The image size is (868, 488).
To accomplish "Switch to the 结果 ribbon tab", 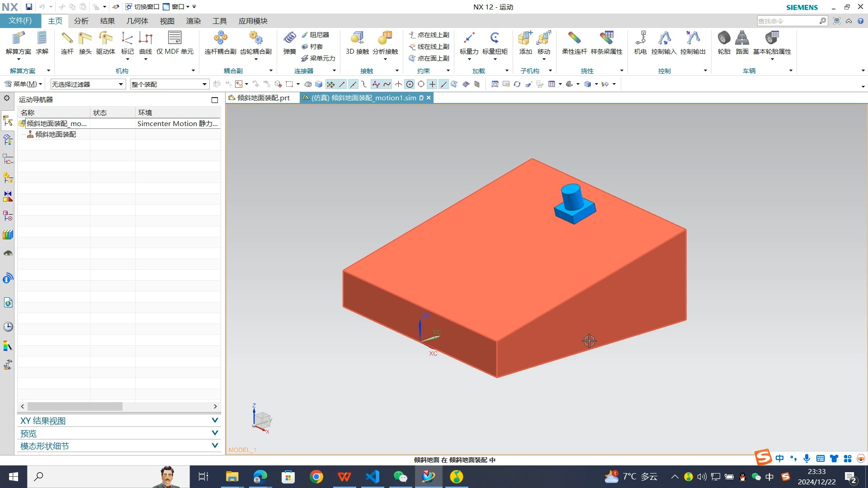I will coord(108,21).
